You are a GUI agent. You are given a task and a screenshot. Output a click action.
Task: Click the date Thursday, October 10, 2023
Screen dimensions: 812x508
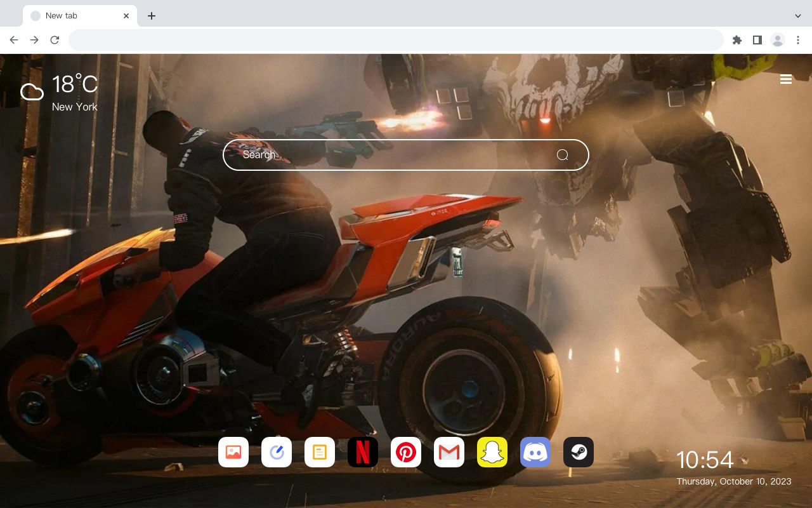coord(734,481)
